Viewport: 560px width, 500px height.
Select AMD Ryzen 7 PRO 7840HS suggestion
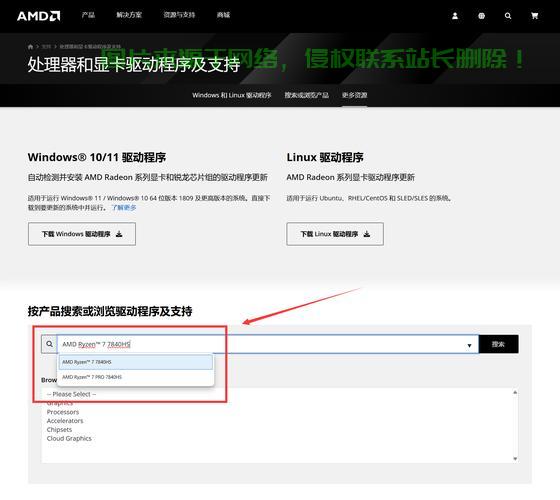[x=136, y=377]
